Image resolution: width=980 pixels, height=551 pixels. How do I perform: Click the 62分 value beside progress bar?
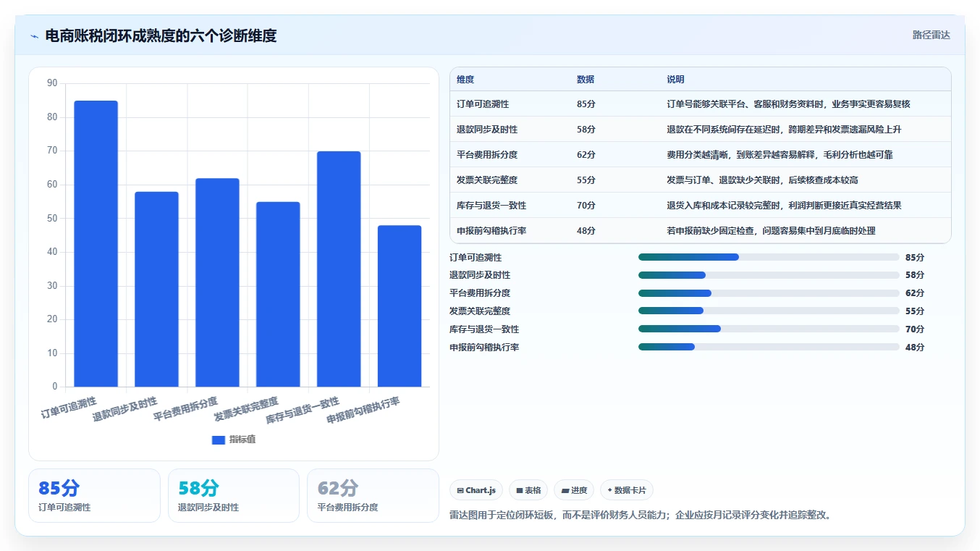point(915,293)
